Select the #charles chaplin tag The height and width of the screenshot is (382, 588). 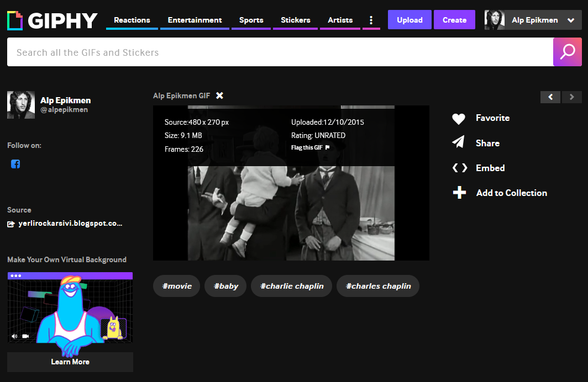378,286
